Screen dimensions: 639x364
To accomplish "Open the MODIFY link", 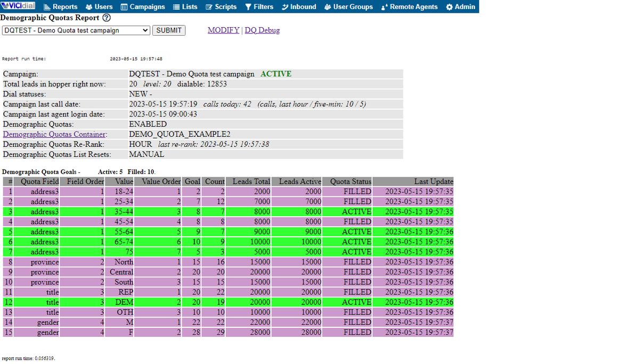I will pyautogui.click(x=223, y=30).
